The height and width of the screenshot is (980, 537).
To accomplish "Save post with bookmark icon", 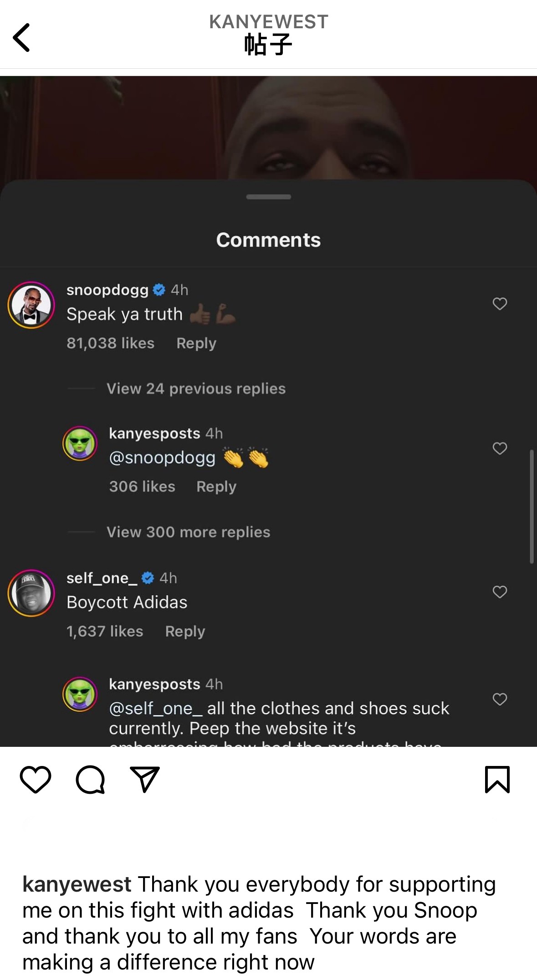I will [497, 779].
